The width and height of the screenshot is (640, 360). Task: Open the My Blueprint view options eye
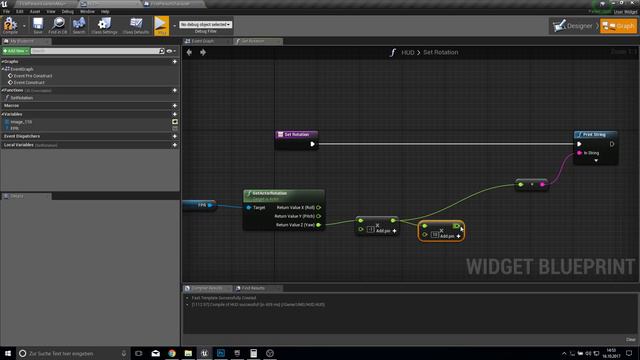171,51
